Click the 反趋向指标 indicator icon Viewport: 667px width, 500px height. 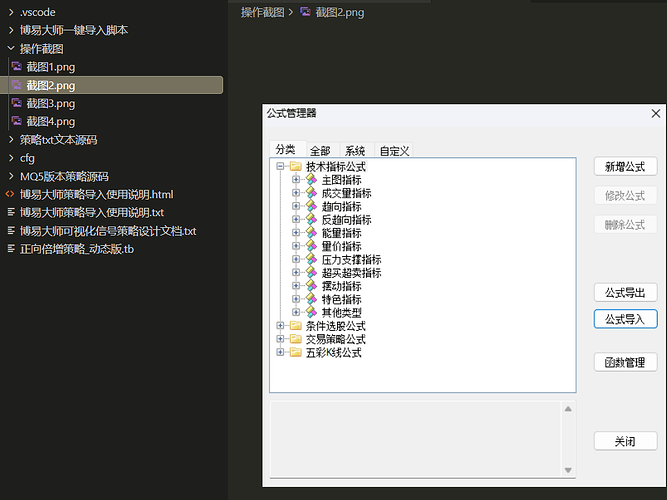(x=311, y=219)
